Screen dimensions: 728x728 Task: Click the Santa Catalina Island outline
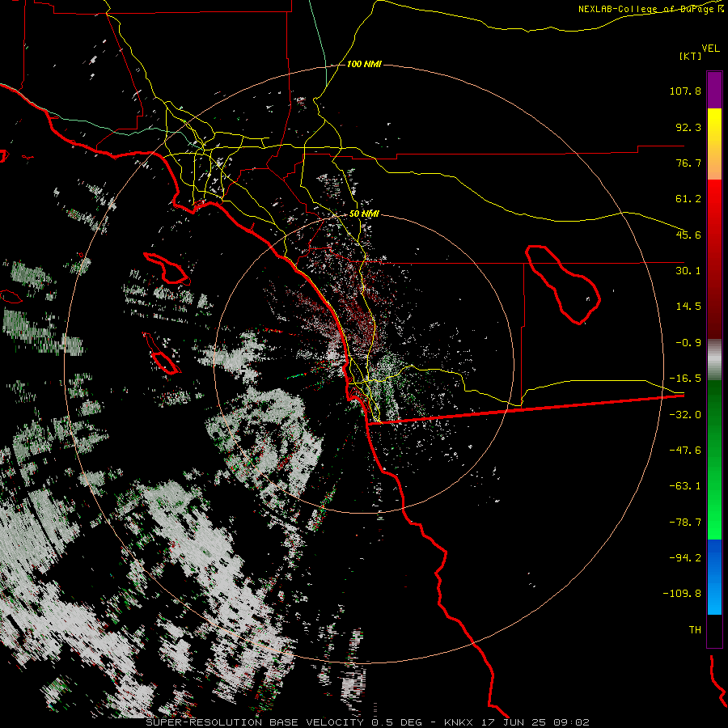(x=167, y=269)
